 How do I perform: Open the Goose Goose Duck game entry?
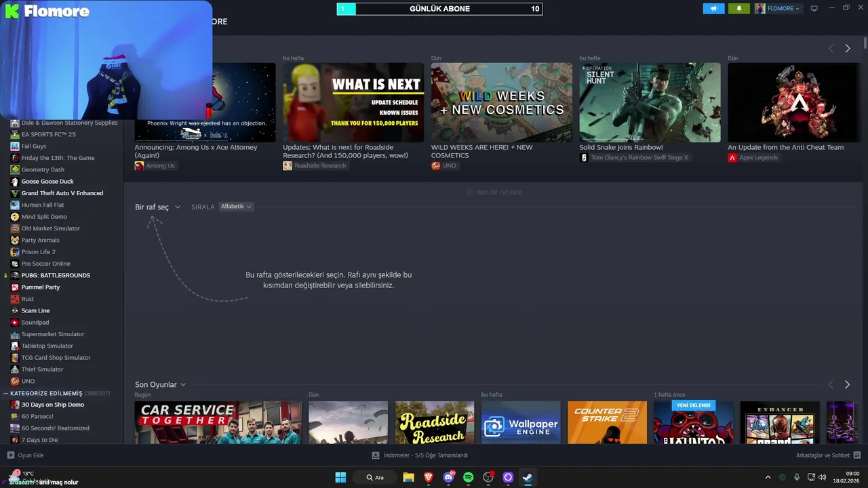[47, 182]
